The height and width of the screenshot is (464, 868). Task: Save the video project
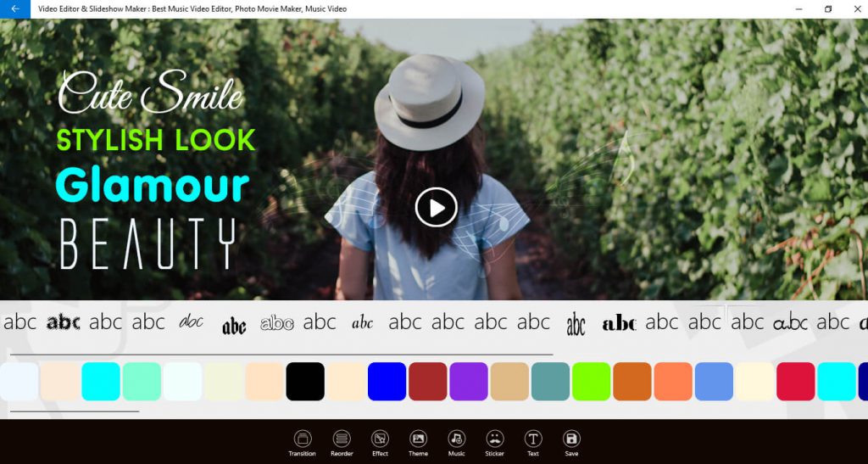(571, 444)
